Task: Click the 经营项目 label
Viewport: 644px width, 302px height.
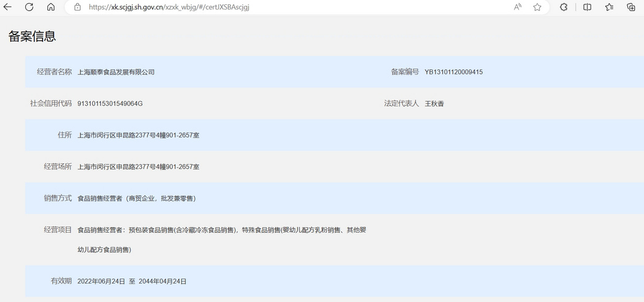Action: click(58, 230)
